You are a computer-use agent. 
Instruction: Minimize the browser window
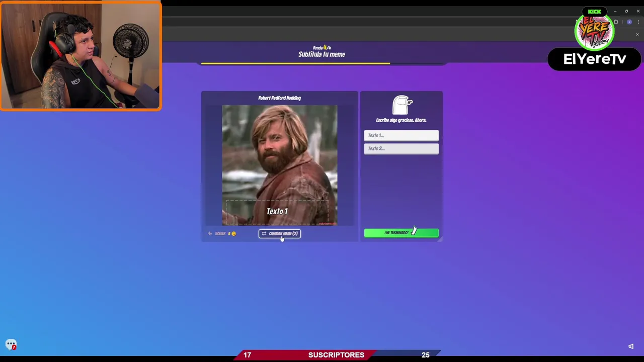[x=615, y=11]
